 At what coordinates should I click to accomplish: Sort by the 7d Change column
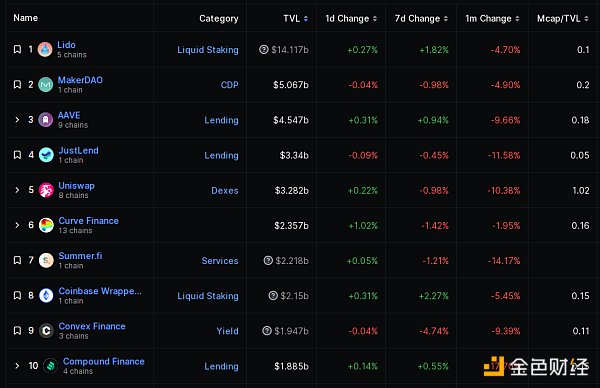click(421, 18)
